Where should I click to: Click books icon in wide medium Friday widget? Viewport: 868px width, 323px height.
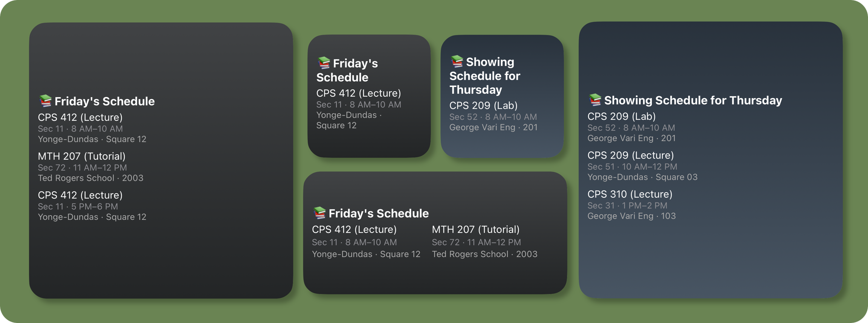(x=319, y=213)
